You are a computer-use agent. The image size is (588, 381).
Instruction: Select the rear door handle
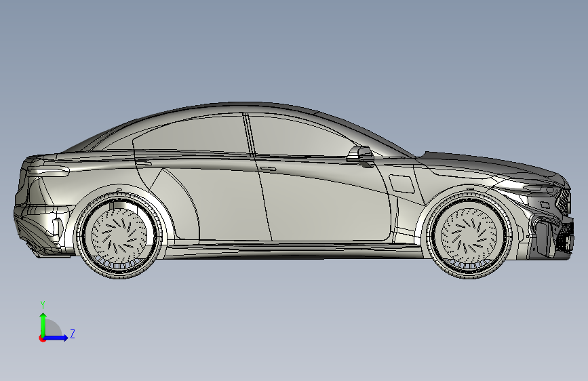click(x=144, y=163)
